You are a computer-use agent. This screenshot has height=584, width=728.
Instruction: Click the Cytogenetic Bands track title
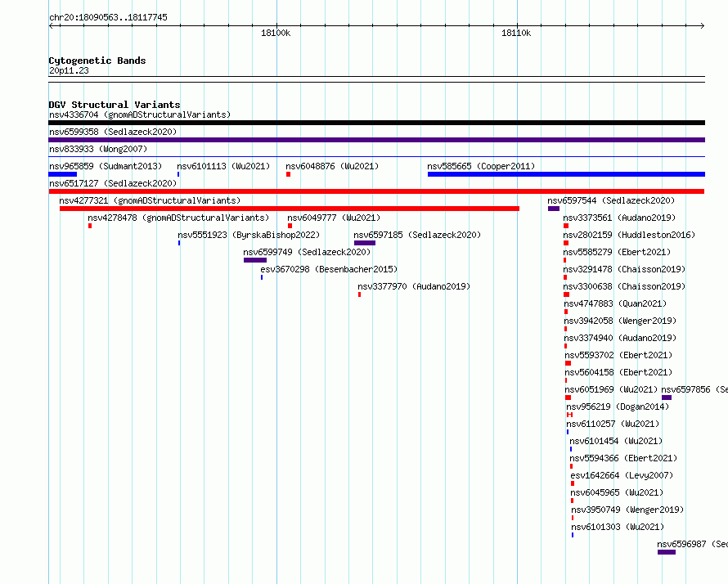coord(97,61)
